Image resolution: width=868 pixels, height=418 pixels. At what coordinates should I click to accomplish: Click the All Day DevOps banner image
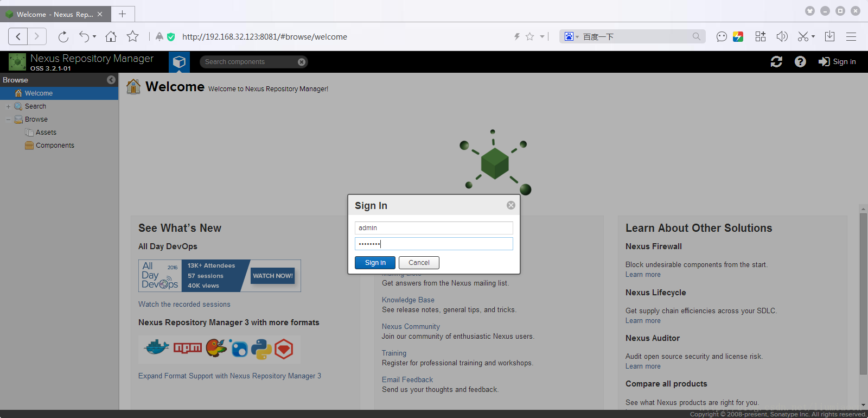click(220, 276)
